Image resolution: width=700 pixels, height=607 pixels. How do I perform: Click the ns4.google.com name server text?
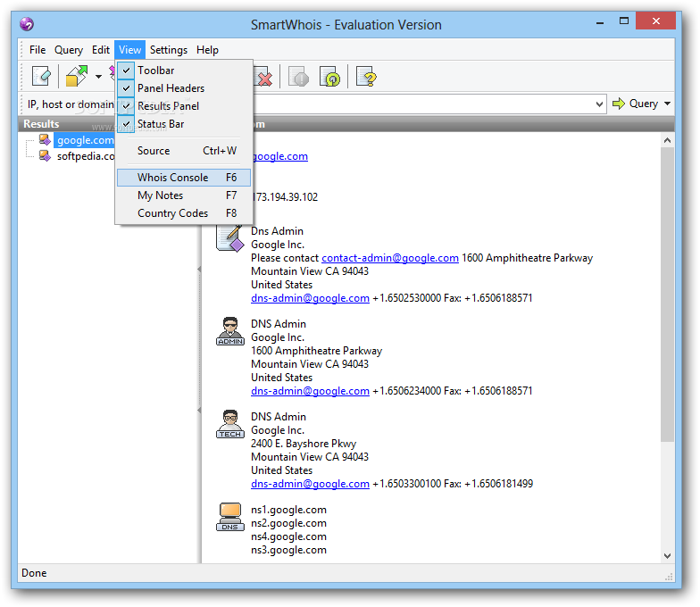289,536
